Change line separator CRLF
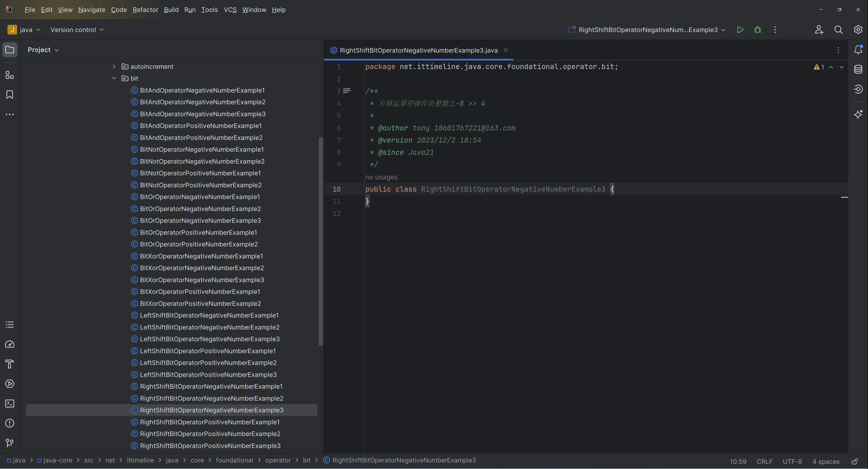Screen dimensions: 868x469 coord(764,461)
